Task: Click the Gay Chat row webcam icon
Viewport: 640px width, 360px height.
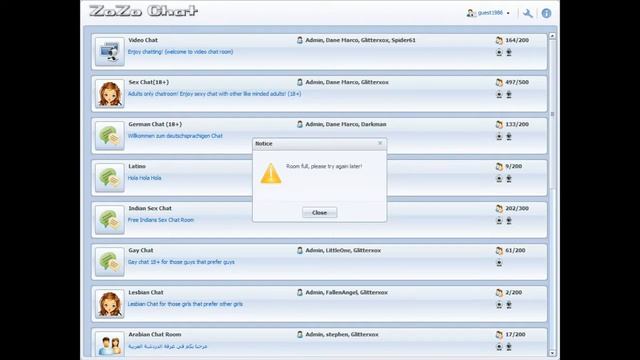Action: click(499, 263)
